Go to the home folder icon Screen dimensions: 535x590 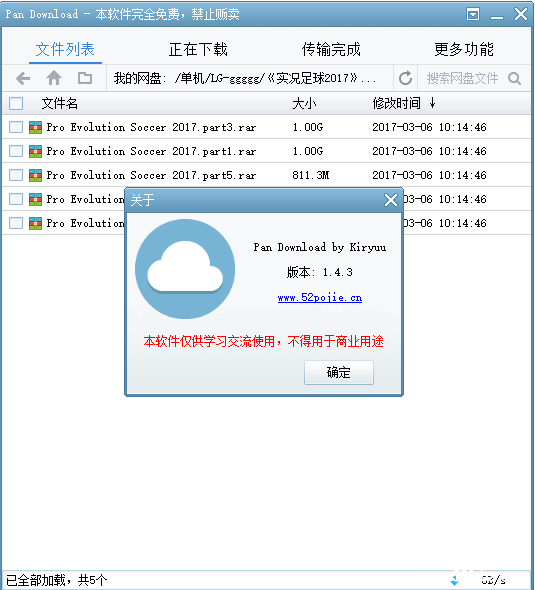point(54,78)
